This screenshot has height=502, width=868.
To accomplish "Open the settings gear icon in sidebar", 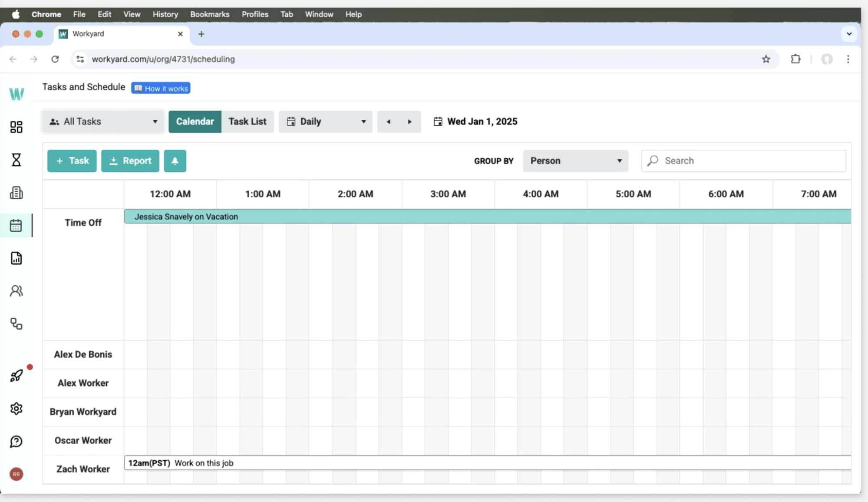I will coord(16,408).
